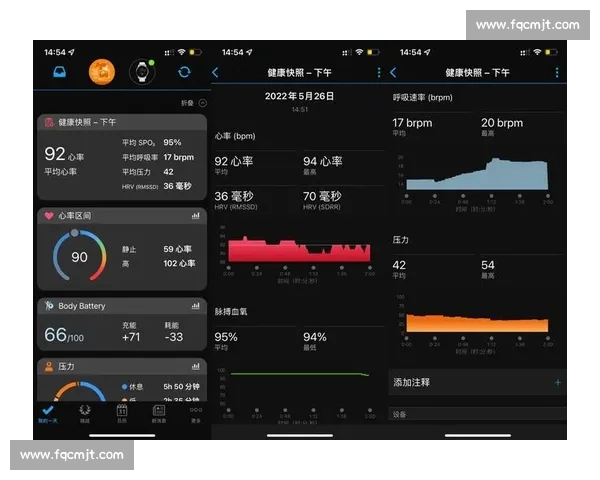This screenshot has height=480, width=600.
Task: Tap the stress highest value 54
Action: click(488, 265)
